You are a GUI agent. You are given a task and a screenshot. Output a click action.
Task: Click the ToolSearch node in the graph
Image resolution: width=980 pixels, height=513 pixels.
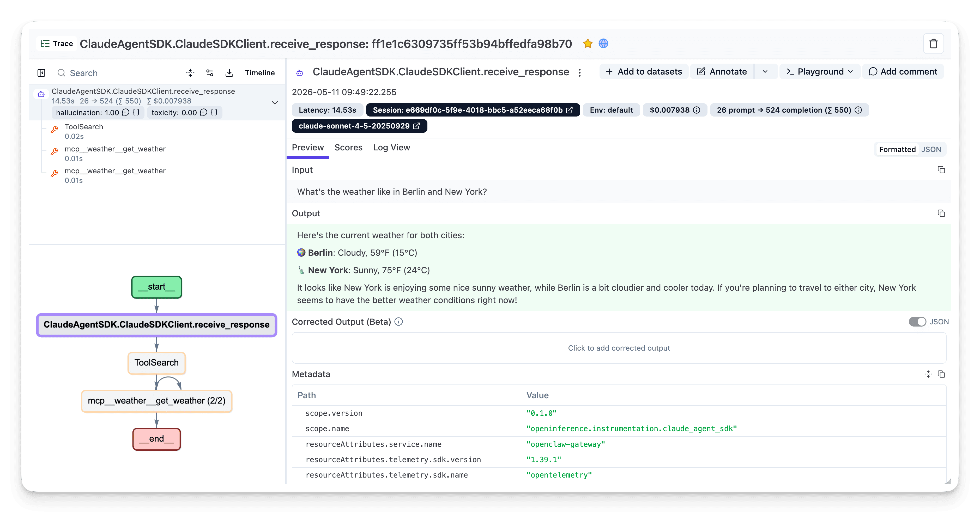156,363
